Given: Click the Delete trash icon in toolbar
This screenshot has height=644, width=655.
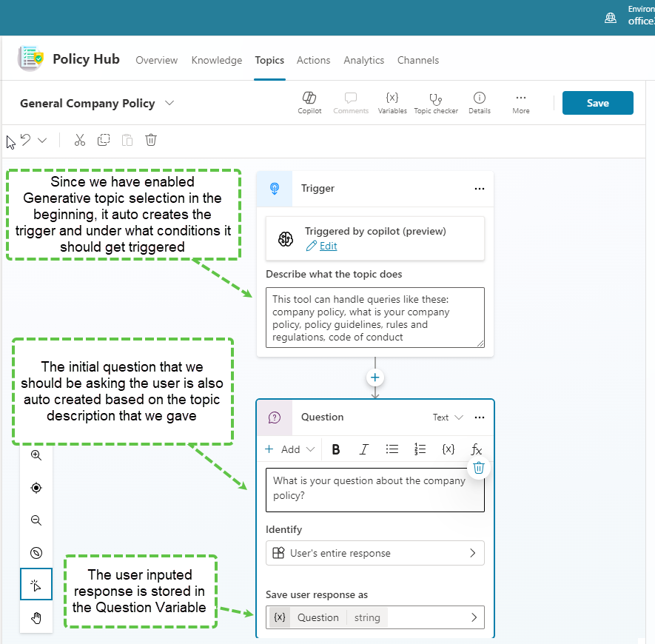Looking at the screenshot, I should tap(151, 140).
